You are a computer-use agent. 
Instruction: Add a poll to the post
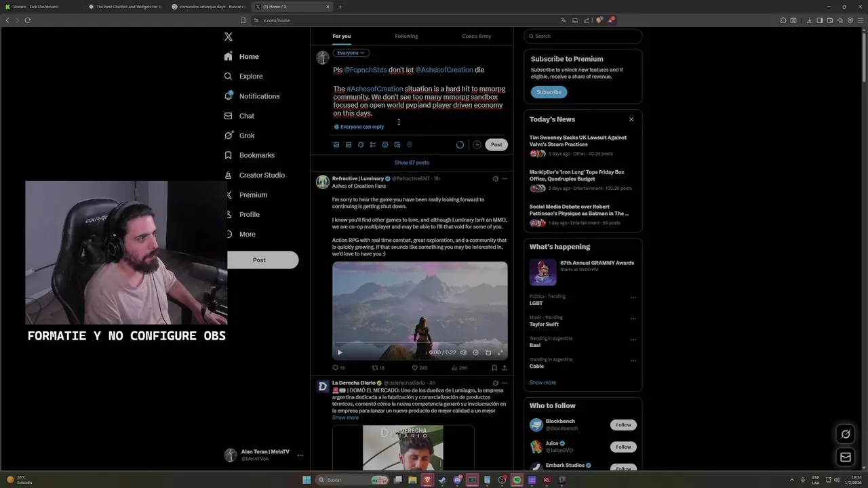click(373, 144)
